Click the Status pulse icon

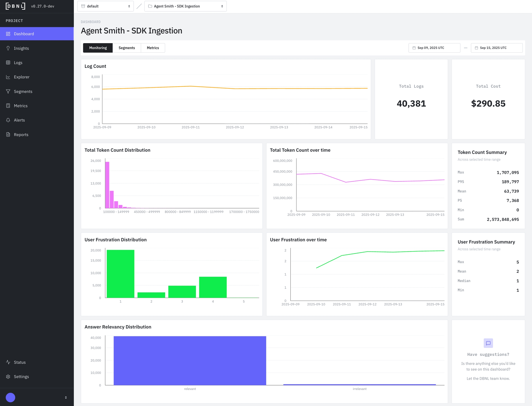click(x=8, y=362)
